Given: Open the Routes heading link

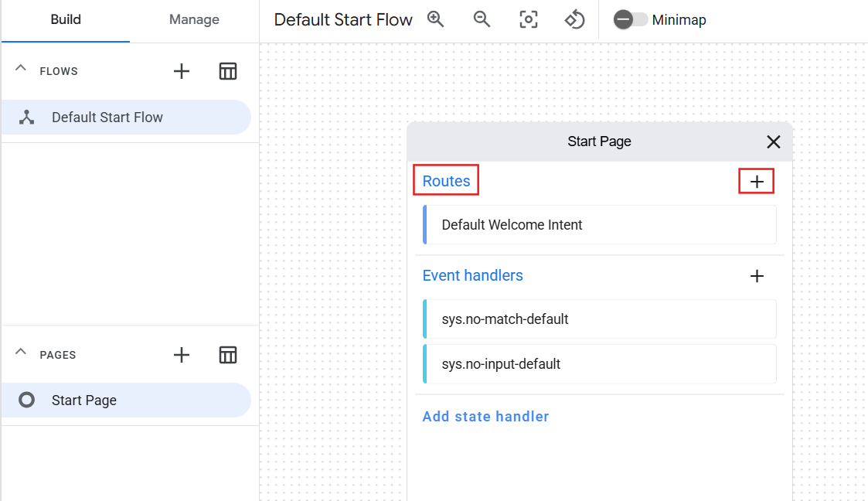Looking at the screenshot, I should pyautogui.click(x=446, y=181).
